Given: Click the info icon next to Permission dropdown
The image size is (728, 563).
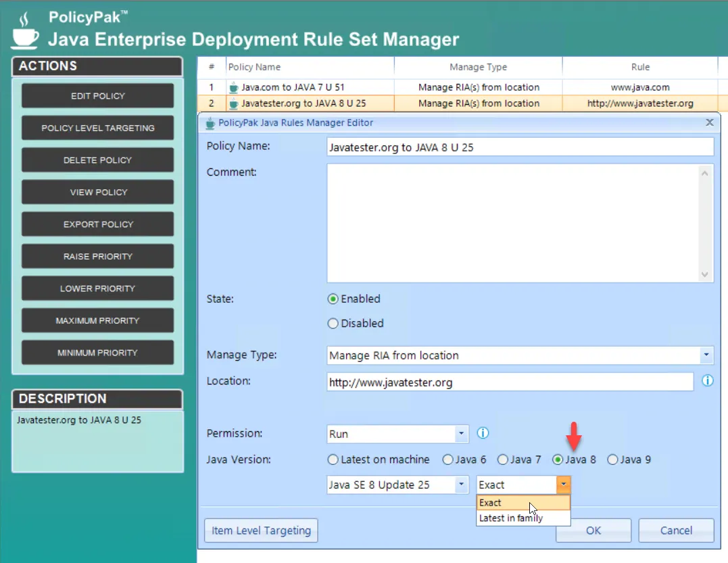Looking at the screenshot, I should click(x=483, y=433).
